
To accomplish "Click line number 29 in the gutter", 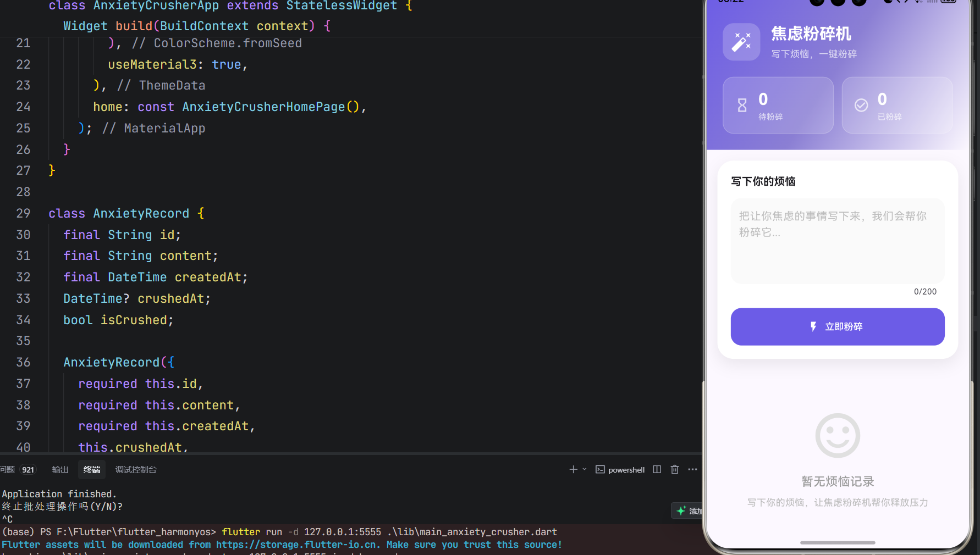I will (23, 213).
